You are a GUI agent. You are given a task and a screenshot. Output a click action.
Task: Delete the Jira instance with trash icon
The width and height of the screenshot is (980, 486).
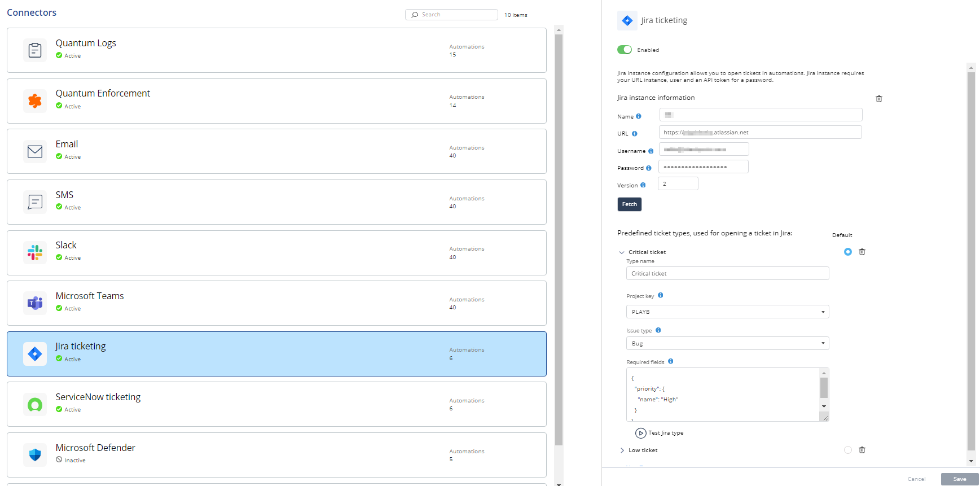[x=879, y=99]
